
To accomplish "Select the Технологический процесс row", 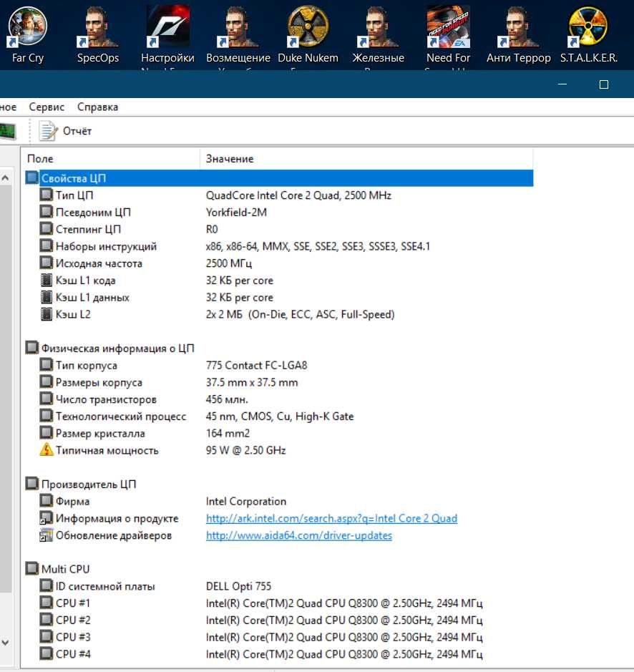I will 279,416.
